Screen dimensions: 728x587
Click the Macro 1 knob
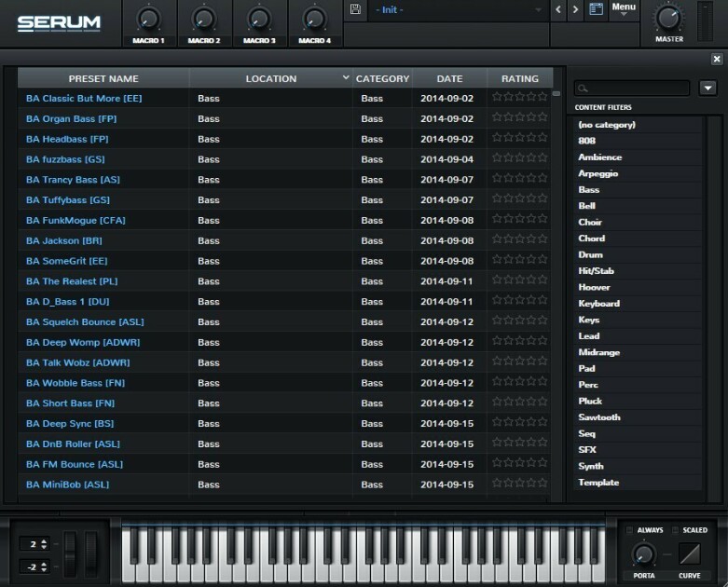click(148, 19)
